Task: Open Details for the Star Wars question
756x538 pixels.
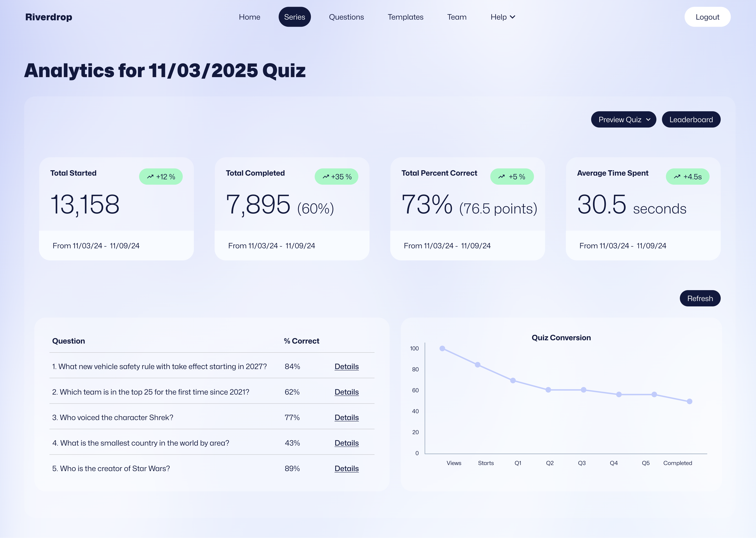Action: [x=346, y=469]
